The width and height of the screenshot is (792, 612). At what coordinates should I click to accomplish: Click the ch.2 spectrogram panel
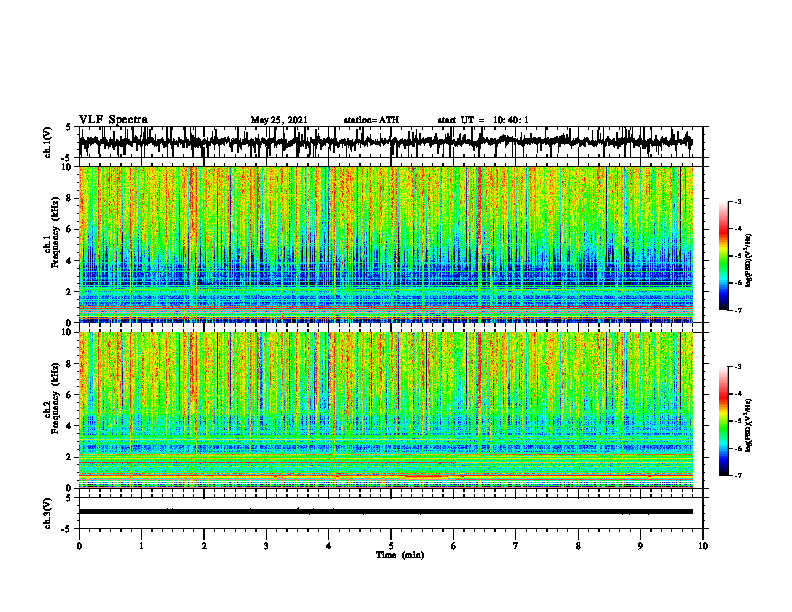coord(386,410)
